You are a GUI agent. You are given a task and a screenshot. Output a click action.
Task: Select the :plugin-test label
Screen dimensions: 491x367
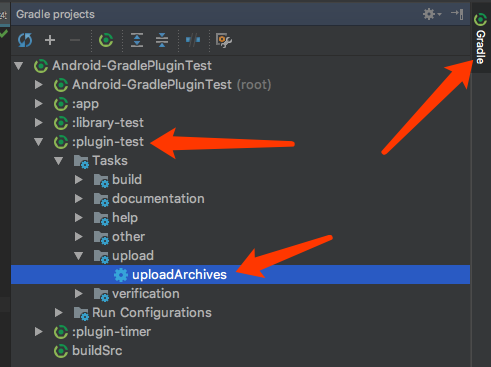(x=108, y=142)
